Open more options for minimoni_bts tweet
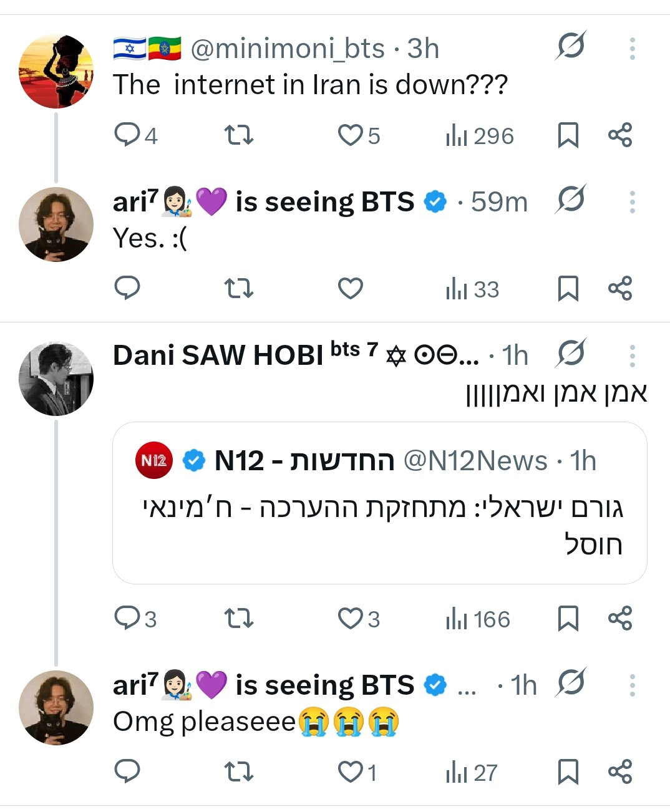The image size is (670, 812). [632, 48]
